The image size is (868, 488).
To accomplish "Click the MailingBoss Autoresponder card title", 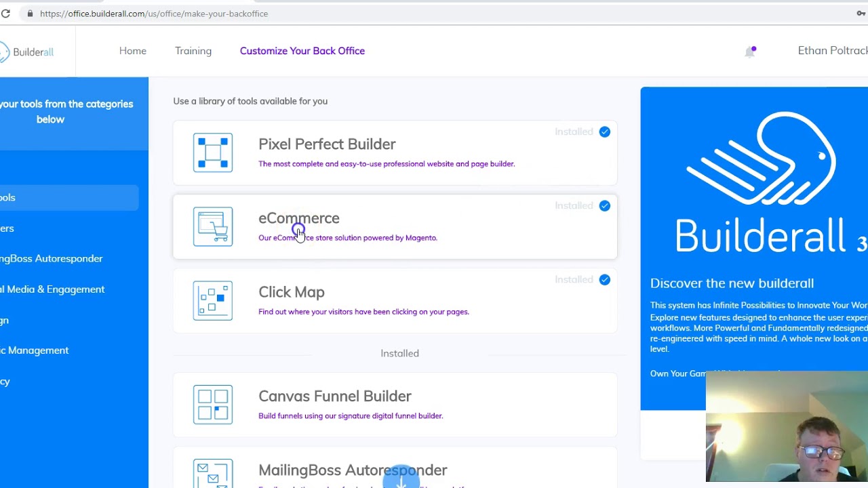I will 353,470.
